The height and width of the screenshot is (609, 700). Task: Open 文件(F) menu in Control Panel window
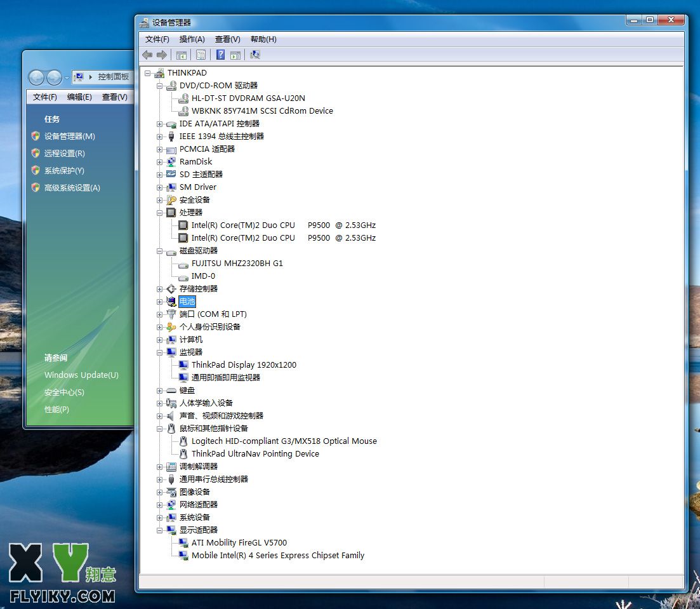point(45,97)
